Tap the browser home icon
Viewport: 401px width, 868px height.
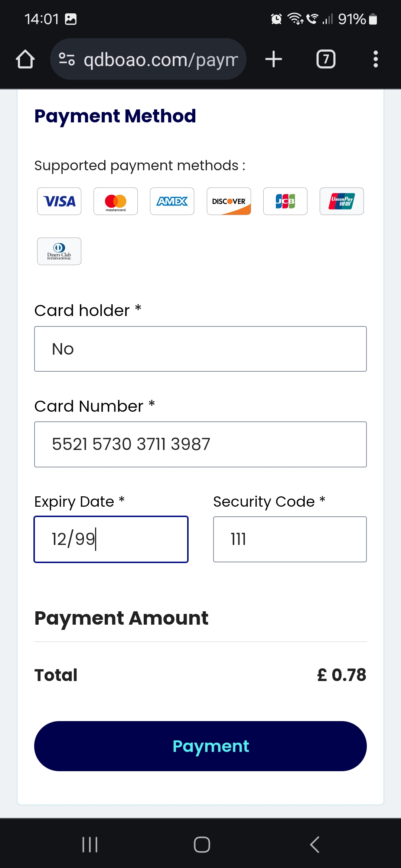[25, 59]
